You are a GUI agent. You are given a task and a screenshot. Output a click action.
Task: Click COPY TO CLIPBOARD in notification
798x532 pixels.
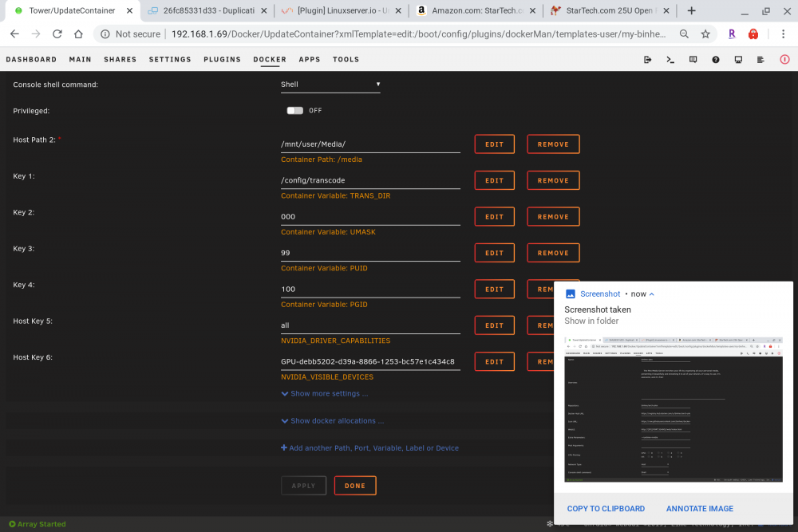click(x=606, y=509)
